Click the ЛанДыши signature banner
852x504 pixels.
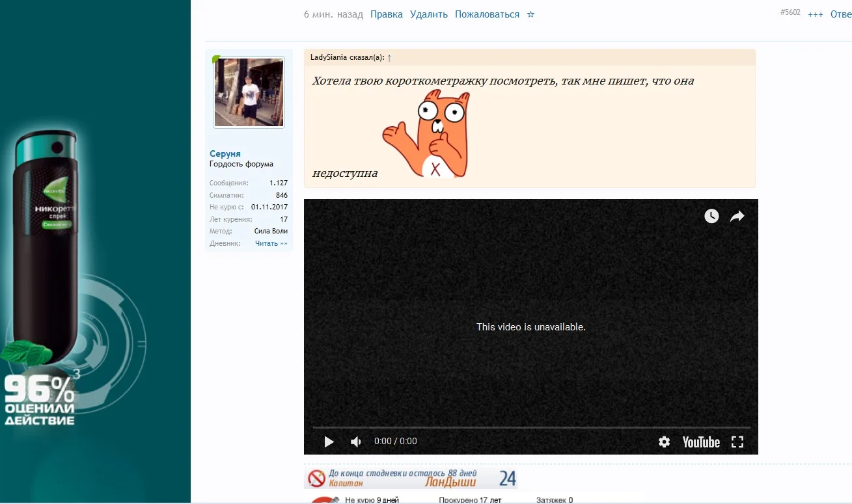pos(411,479)
